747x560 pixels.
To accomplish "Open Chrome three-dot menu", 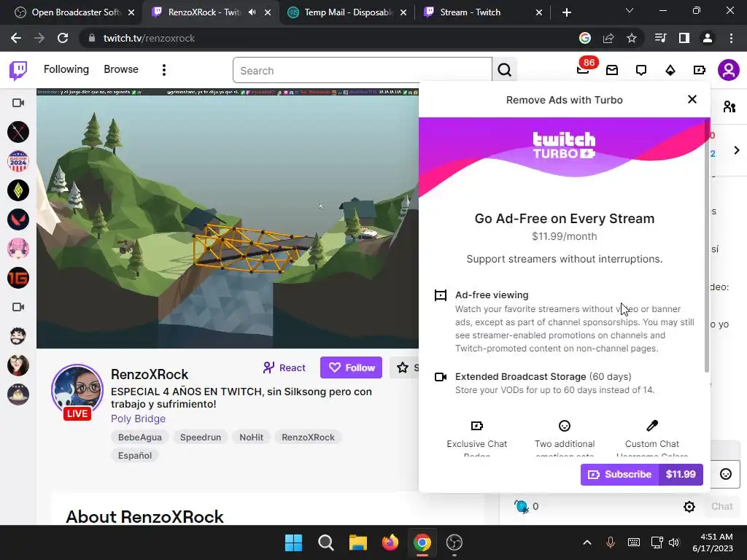I will click(x=731, y=38).
